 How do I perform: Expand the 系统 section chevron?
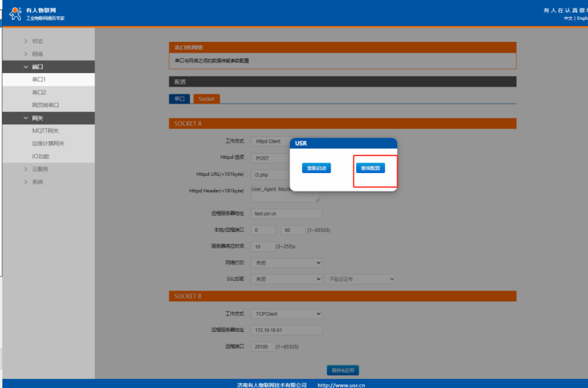(26, 182)
